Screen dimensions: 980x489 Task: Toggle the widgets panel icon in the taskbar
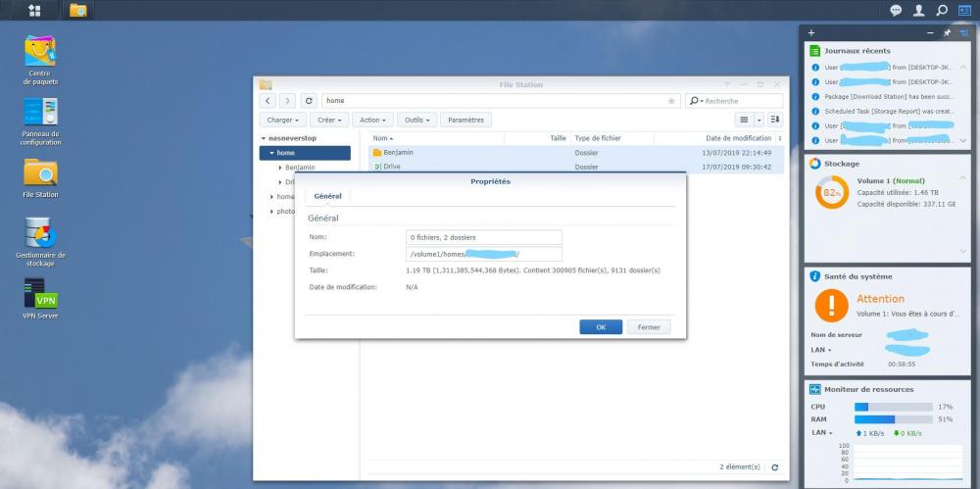click(964, 10)
